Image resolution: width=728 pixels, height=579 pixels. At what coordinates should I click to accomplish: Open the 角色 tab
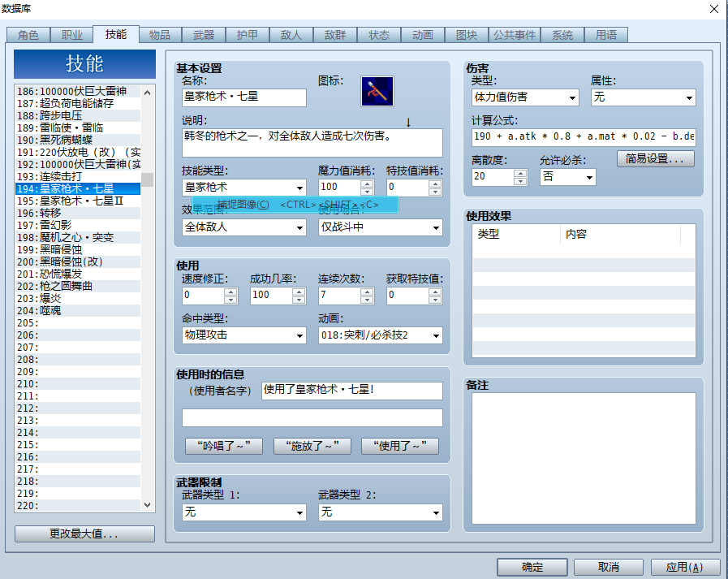[28, 35]
